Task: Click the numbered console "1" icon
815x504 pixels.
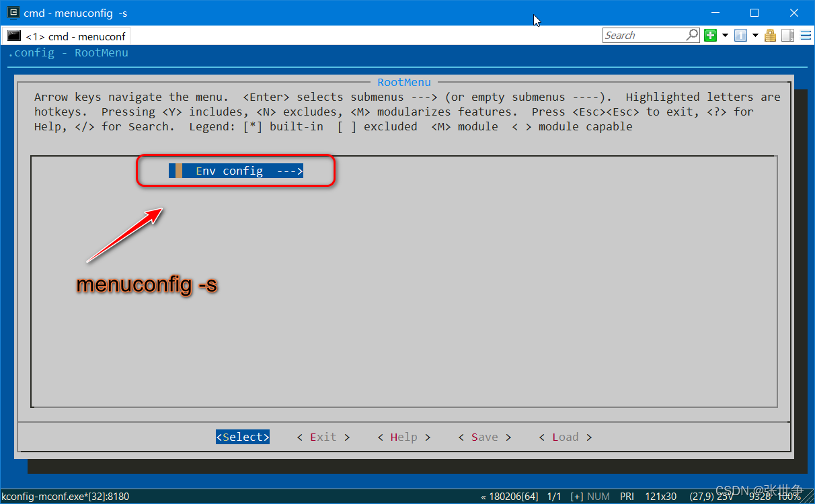Action: click(740, 35)
